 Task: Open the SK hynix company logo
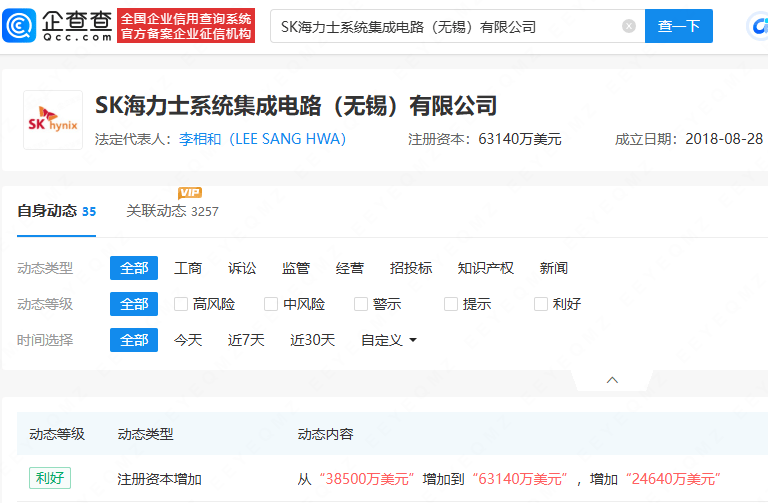click(x=53, y=120)
